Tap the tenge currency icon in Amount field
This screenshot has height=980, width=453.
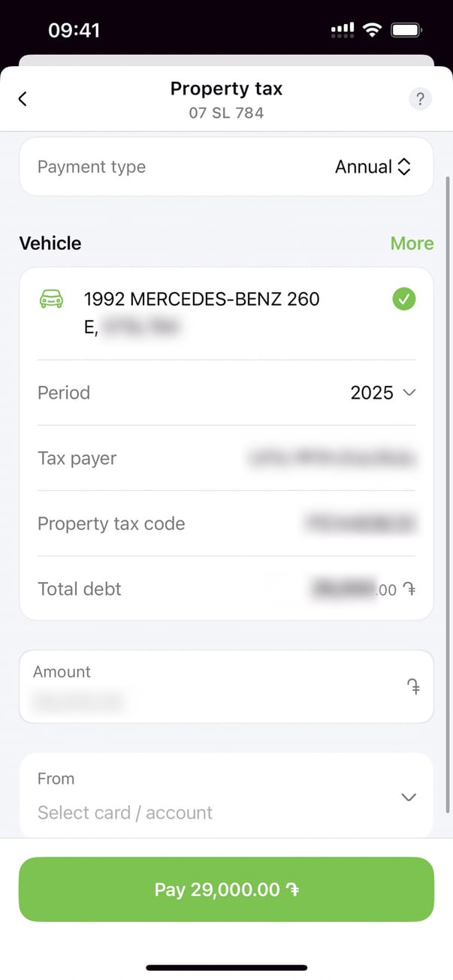click(412, 687)
